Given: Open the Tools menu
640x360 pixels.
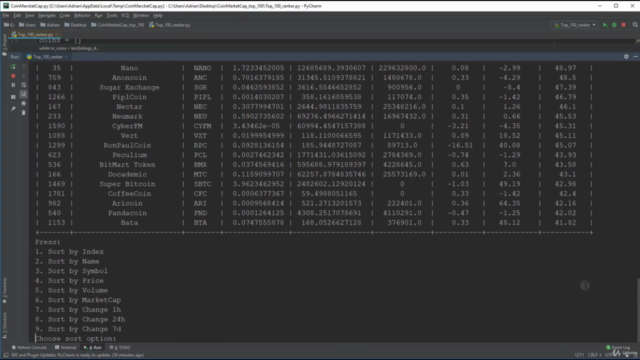Looking at the screenshot, I should click(x=112, y=16).
